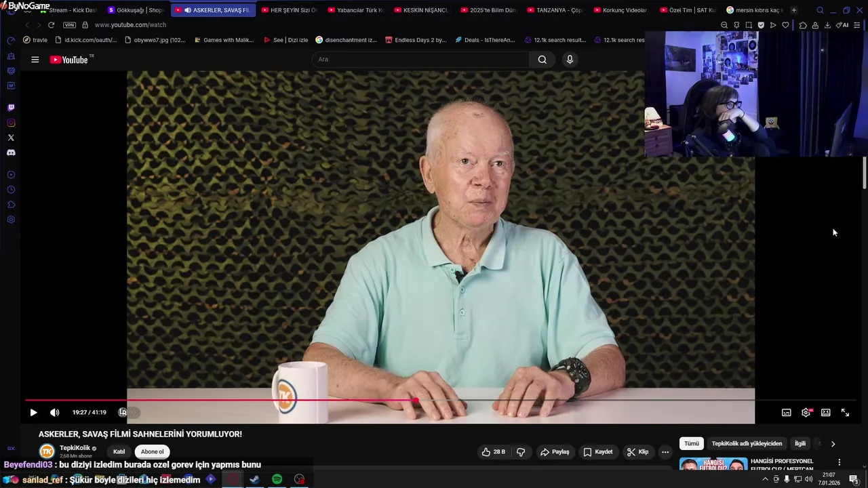Start voice search with the microphone icon
Screen dimensions: 868x488
pyautogui.click(x=570, y=60)
